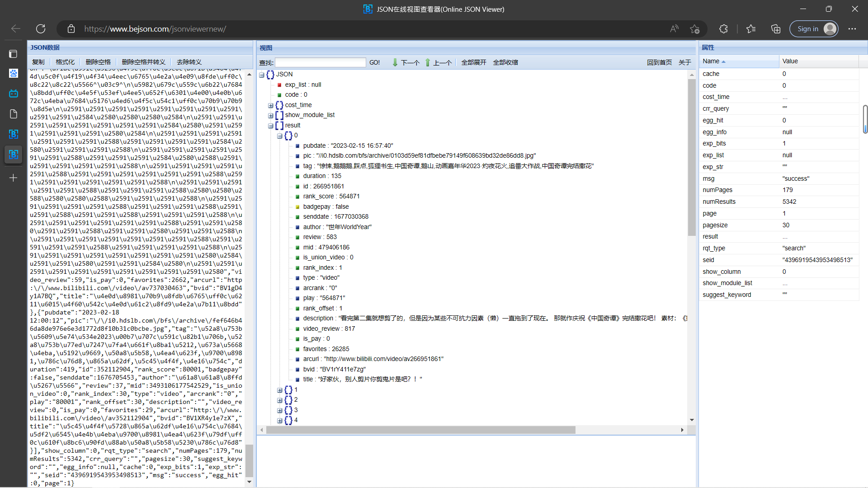Screen dimensions: 868x488
Task: Click 全部展开 to expand all nodes
Action: [474, 62]
